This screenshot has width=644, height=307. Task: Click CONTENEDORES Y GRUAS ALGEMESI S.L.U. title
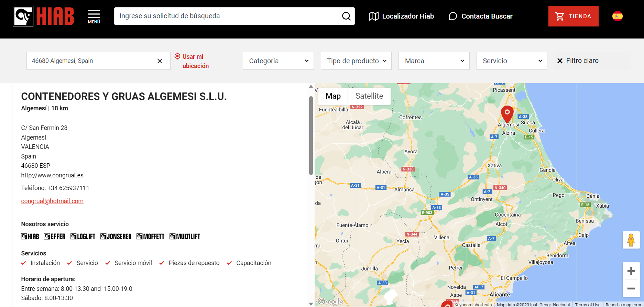click(124, 97)
